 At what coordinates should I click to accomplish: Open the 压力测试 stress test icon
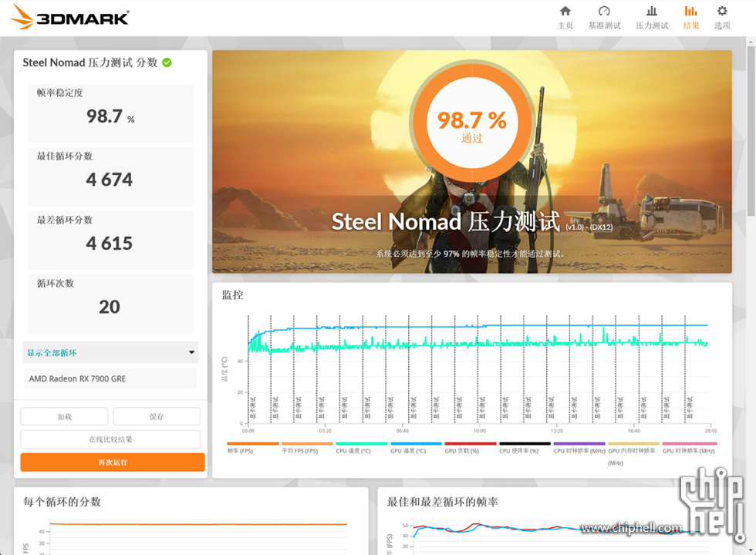pos(651,11)
